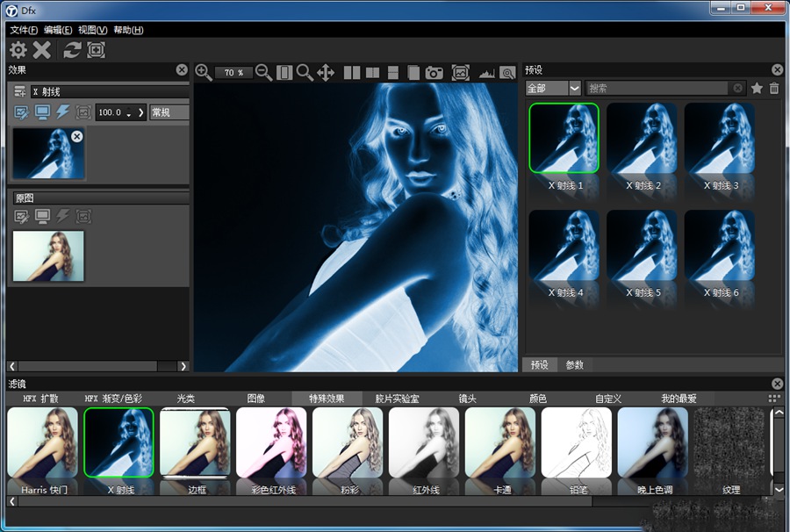Switch to the 胶片实验室 filter tab
Image resolution: width=790 pixels, height=532 pixels.
pos(397,397)
